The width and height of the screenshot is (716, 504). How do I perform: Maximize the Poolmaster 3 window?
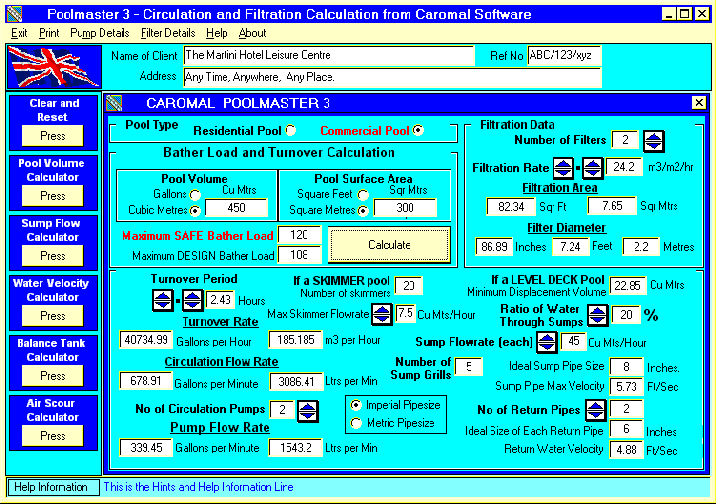tap(685, 14)
